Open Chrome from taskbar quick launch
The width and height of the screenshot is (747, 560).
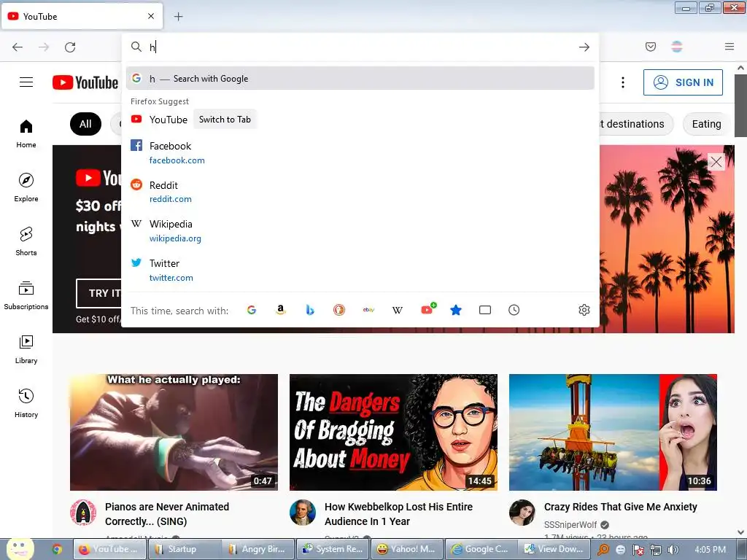coord(57,550)
